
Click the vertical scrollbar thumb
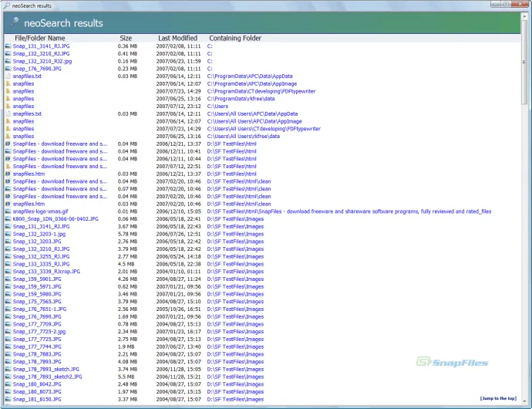524,63
